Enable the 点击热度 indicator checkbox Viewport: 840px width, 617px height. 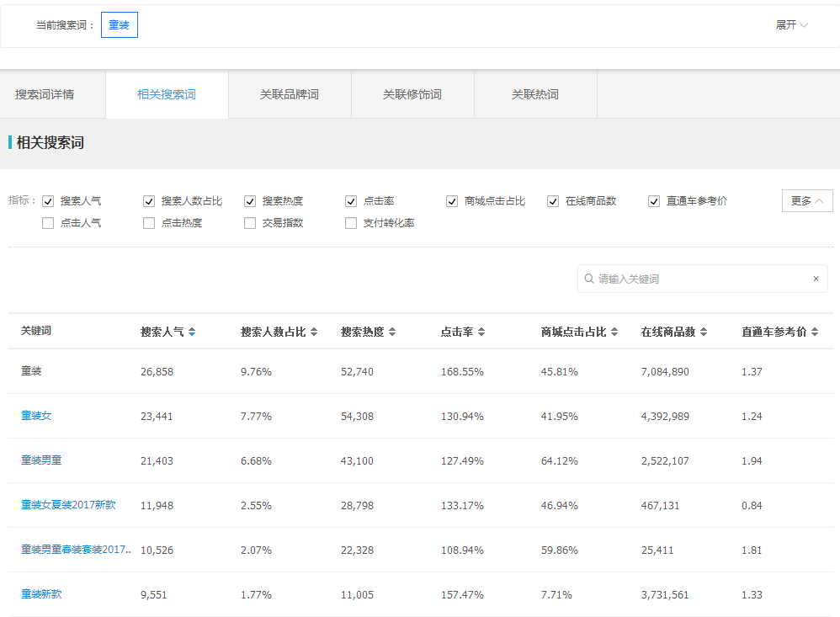[149, 223]
